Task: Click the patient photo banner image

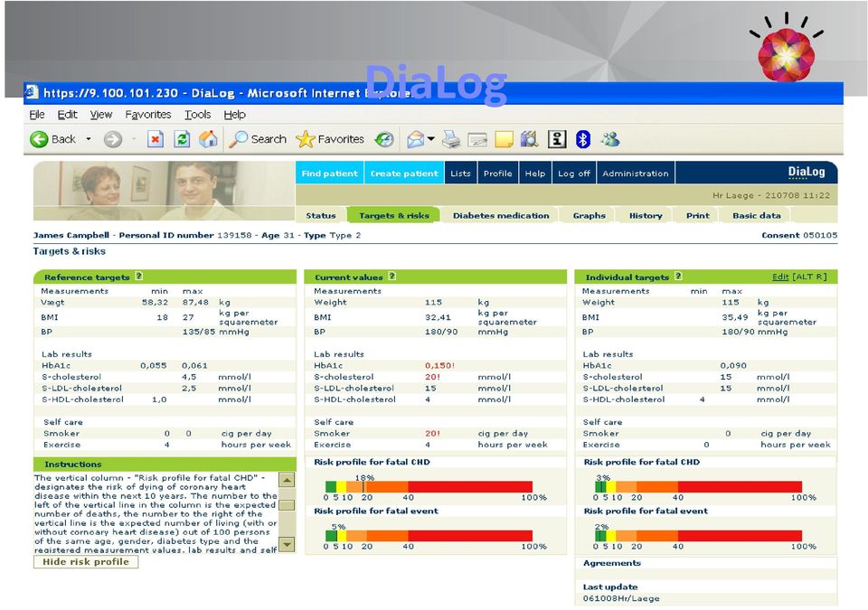Action: [165, 191]
